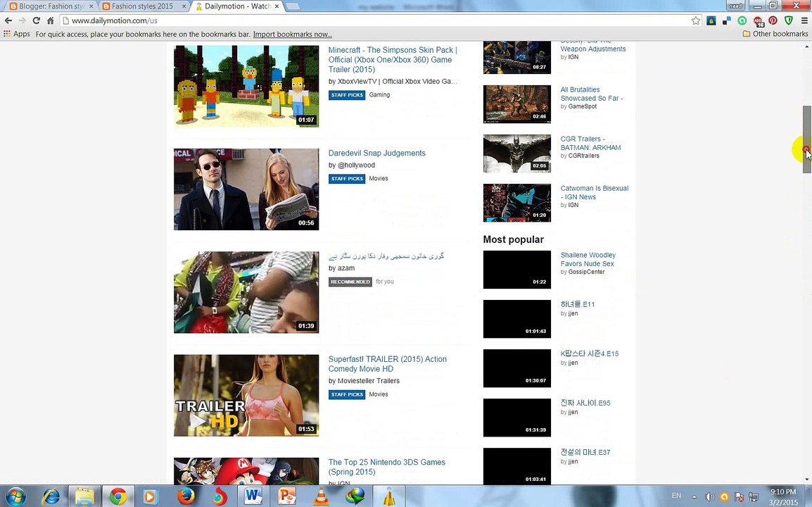The image size is (812, 507).
Task: Visit the Moviesteller Trailers channel
Action: tap(369, 380)
